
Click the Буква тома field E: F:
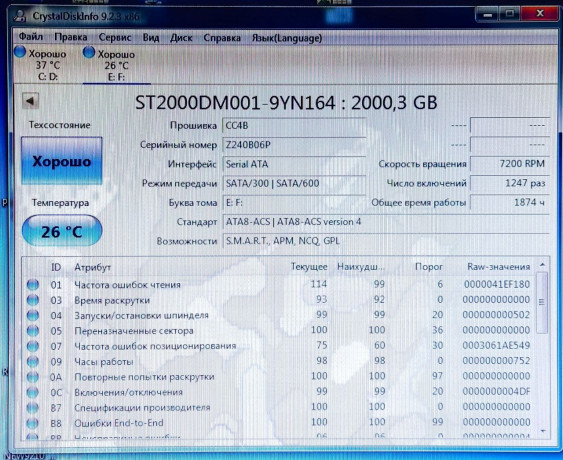[294, 203]
